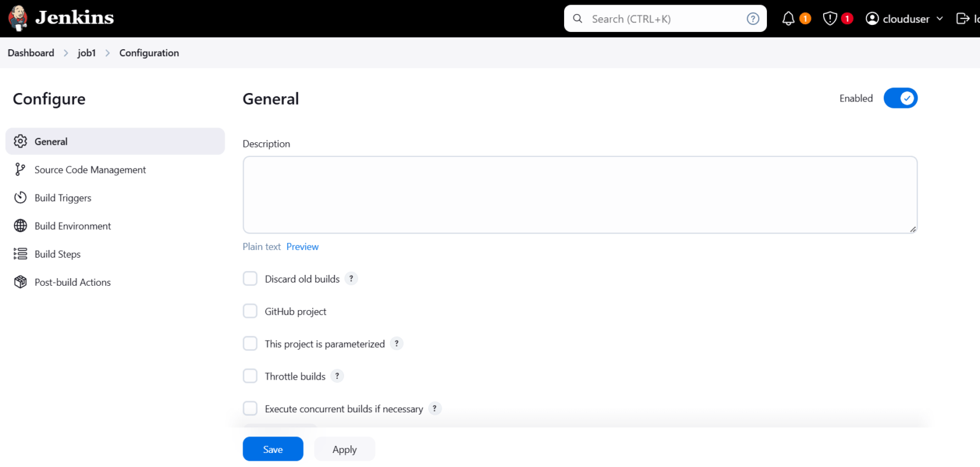Click the Source Code Management branch icon
980x467 pixels.
[x=20, y=169]
